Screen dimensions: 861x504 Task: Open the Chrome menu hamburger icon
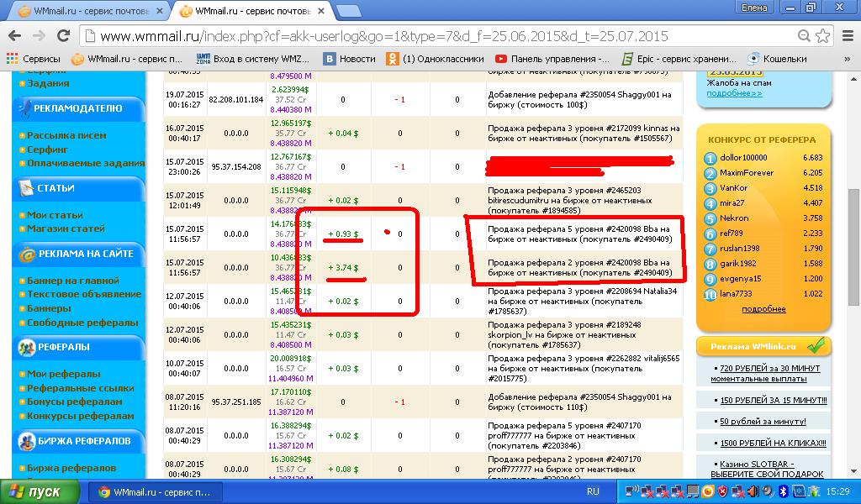pos(846,36)
